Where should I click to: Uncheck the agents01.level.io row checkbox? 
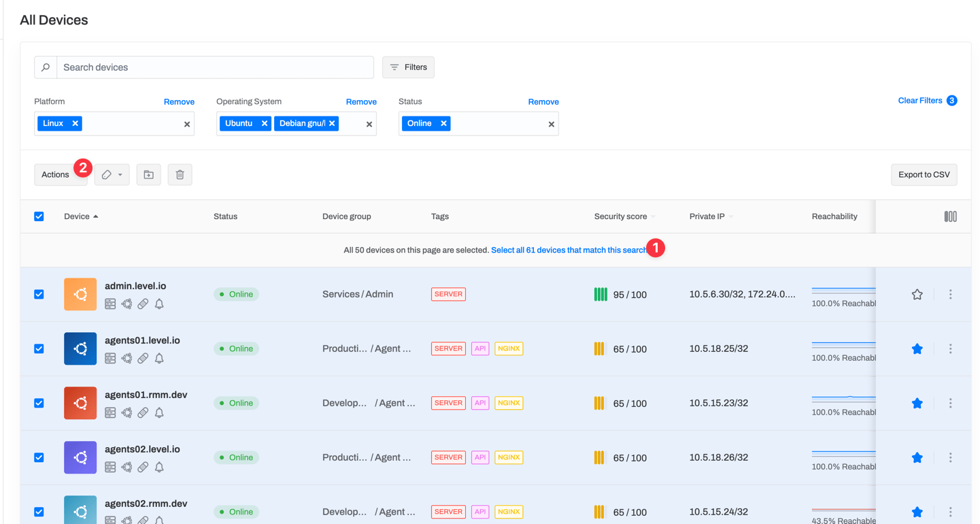(39, 349)
